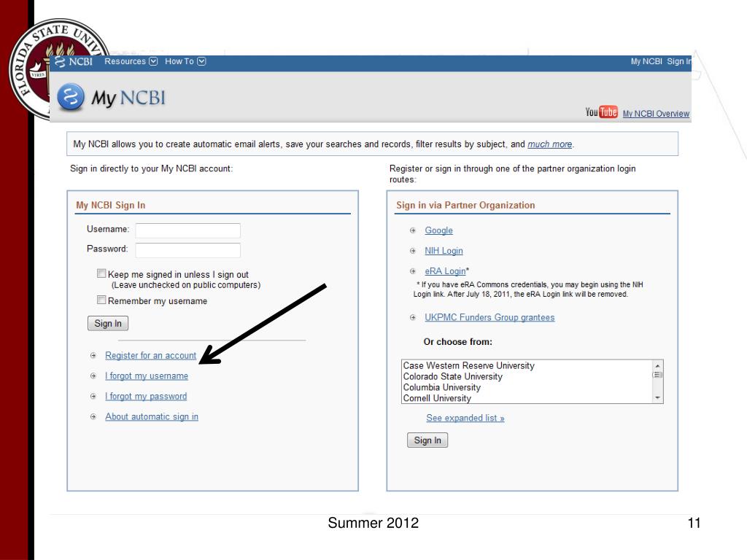This screenshot has width=747, height=560.
Task: Select Case Western Reserve University
Action: (x=469, y=366)
